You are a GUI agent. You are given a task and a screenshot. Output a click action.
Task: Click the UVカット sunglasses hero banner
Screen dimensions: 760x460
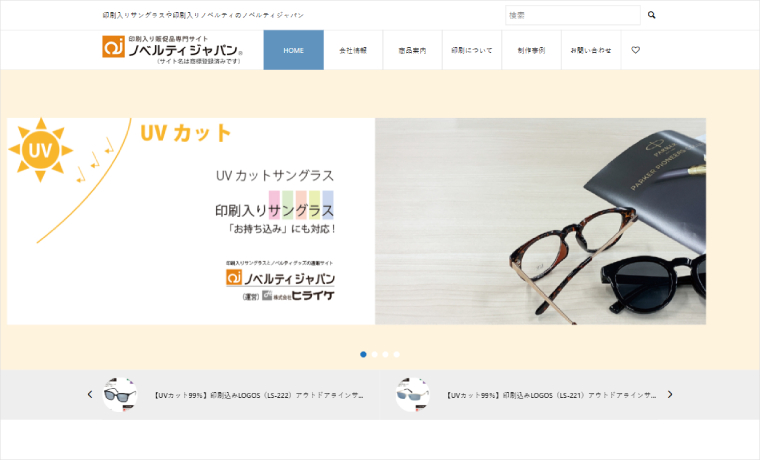356,221
